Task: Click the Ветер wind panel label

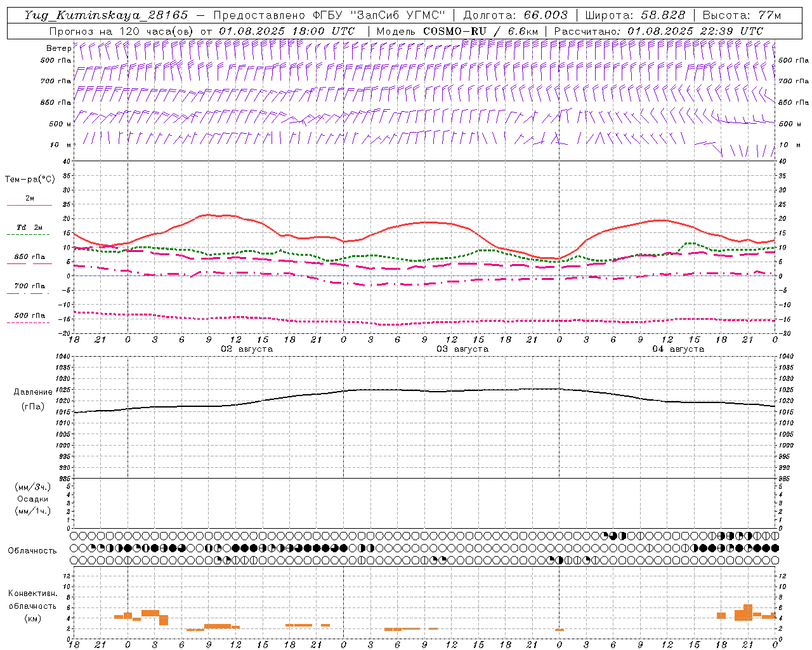Action: coord(58,48)
